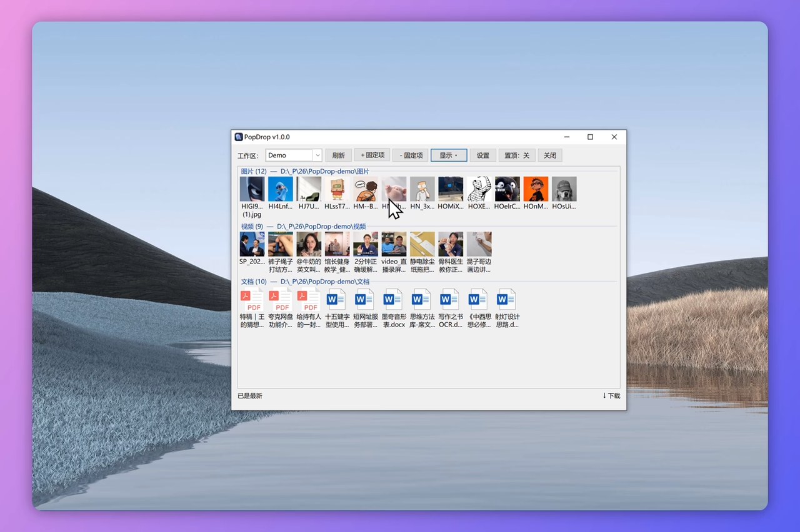800x532 pixels.
Task: Select the HOMiX image thumbnail
Action: (451, 189)
